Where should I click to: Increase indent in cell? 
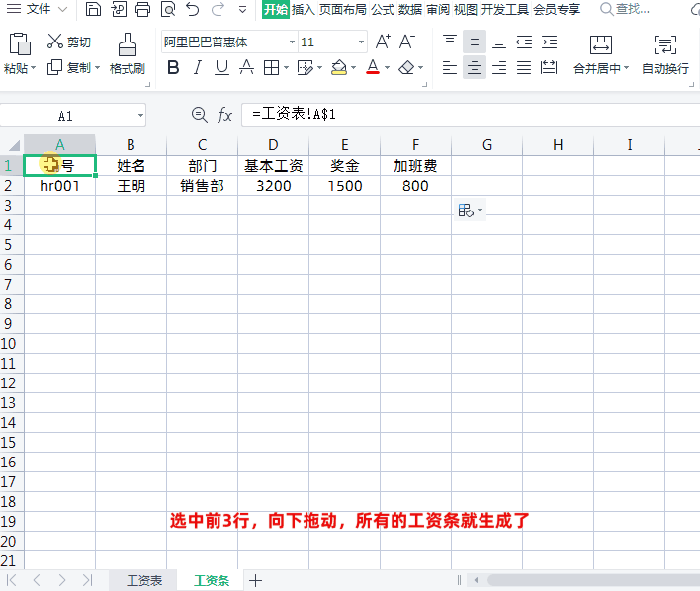pos(549,42)
